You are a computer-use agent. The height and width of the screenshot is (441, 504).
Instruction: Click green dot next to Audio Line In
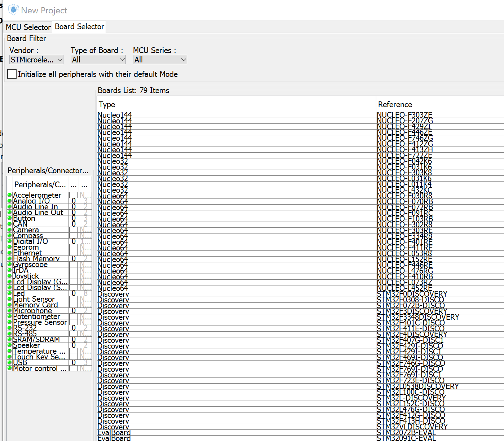coord(10,207)
